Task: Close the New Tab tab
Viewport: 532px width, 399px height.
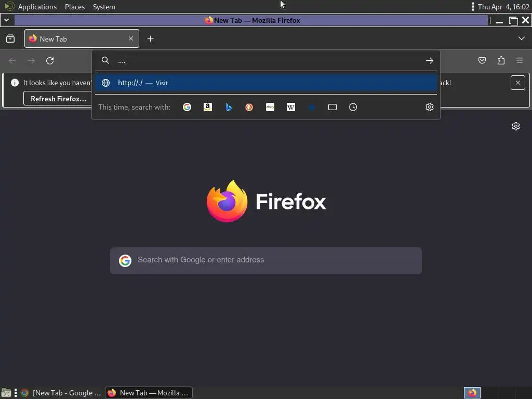Action: (x=131, y=38)
